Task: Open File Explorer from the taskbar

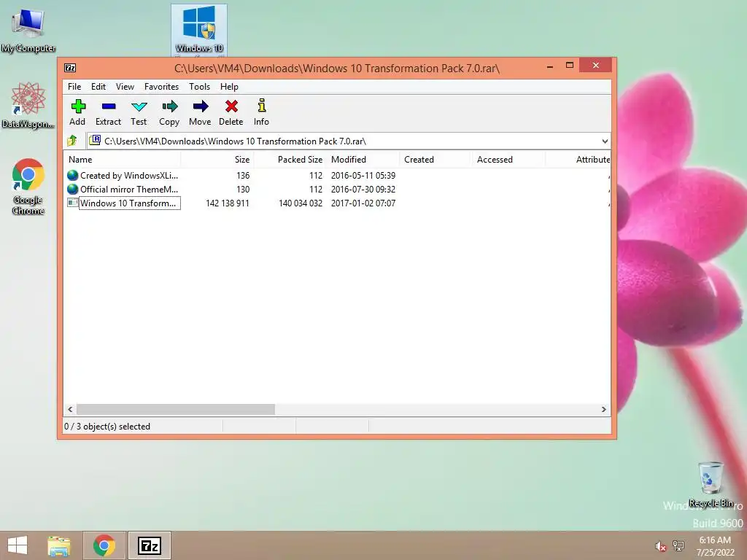Action: (59, 545)
